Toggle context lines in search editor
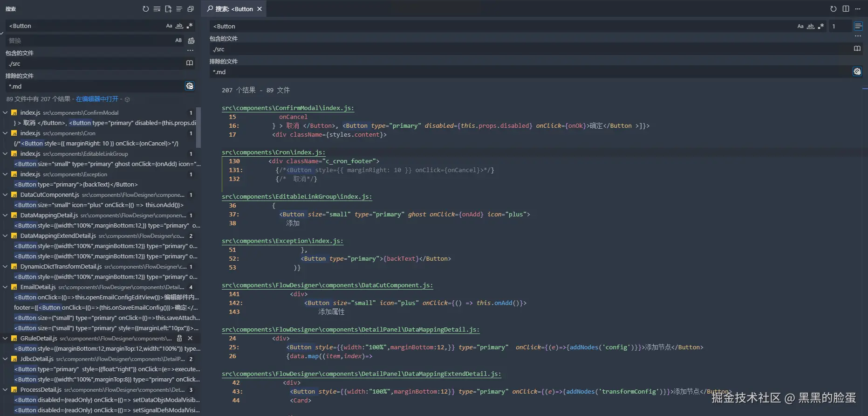 [858, 27]
